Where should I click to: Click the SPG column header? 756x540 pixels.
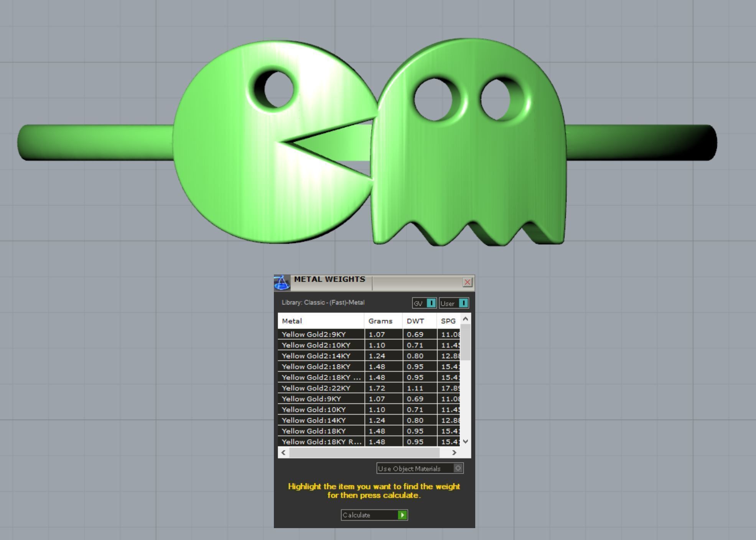pyautogui.click(x=448, y=321)
